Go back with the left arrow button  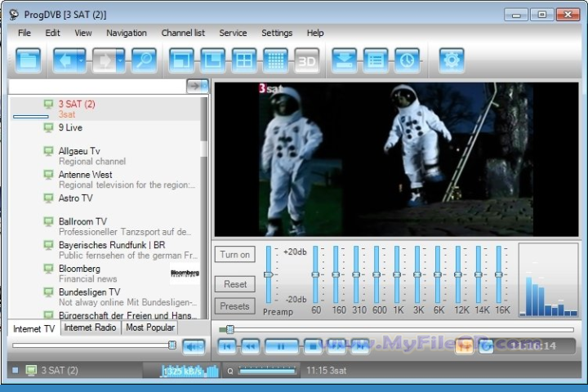coord(65,60)
